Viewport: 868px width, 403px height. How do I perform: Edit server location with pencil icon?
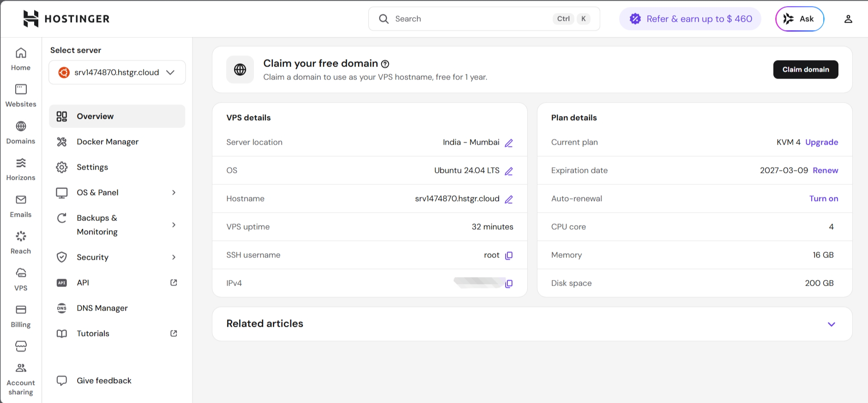pos(509,143)
